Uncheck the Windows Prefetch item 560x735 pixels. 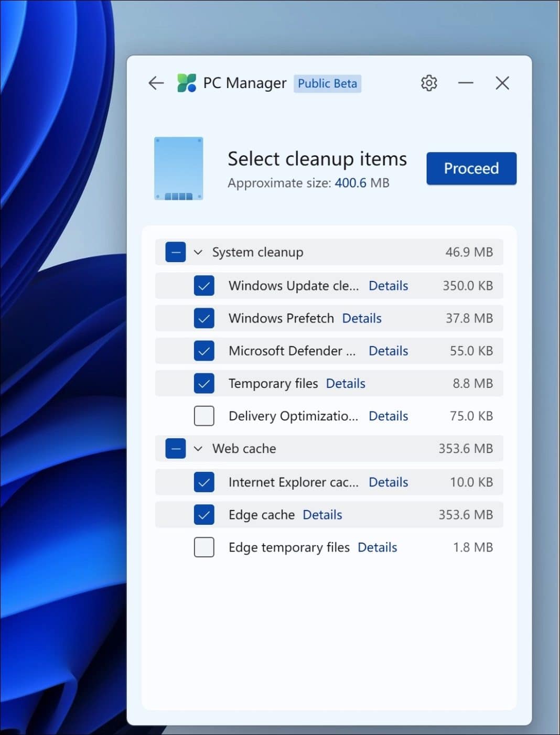coord(204,318)
